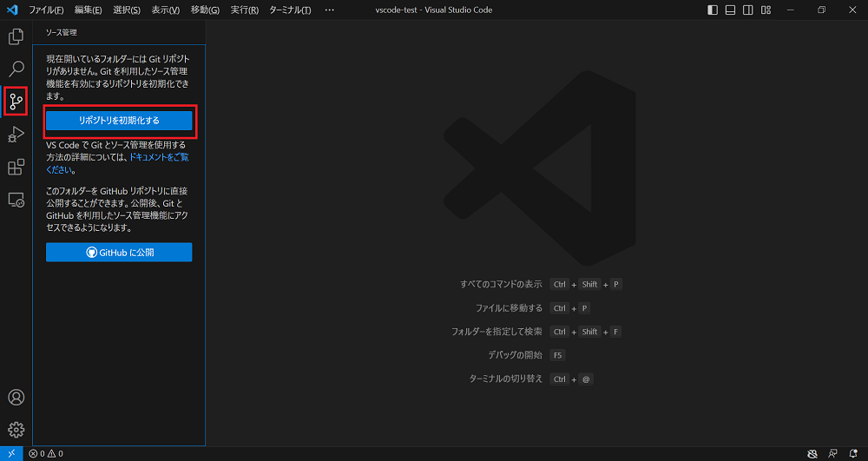
Task: Open the Explorer view in activity bar
Action: tap(16, 36)
